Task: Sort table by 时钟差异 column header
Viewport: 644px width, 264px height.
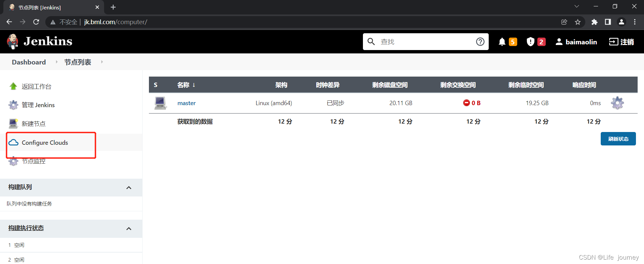Action: click(x=328, y=85)
